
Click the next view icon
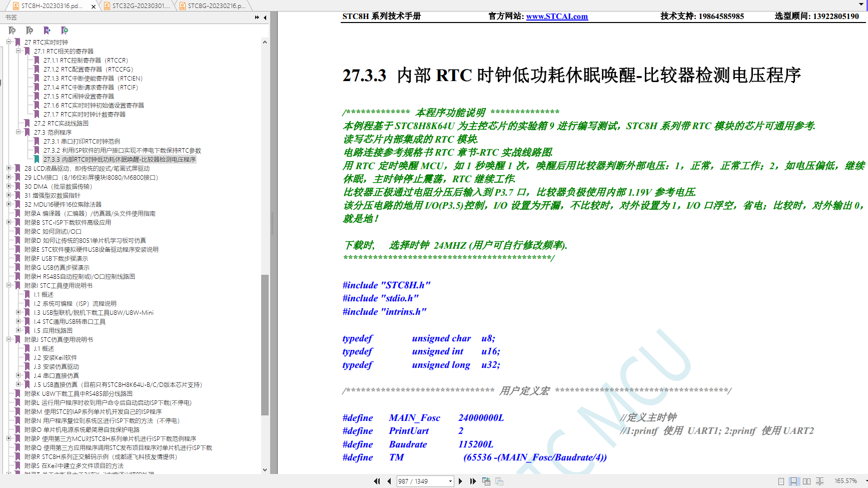499,481
